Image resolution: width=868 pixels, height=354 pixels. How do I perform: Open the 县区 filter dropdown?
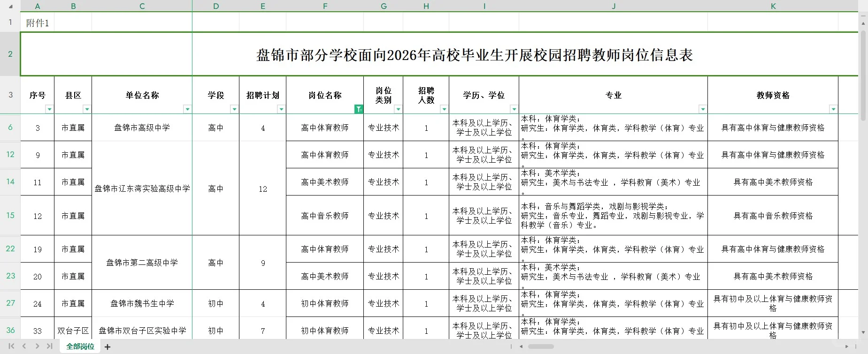pyautogui.click(x=87, y=109)
